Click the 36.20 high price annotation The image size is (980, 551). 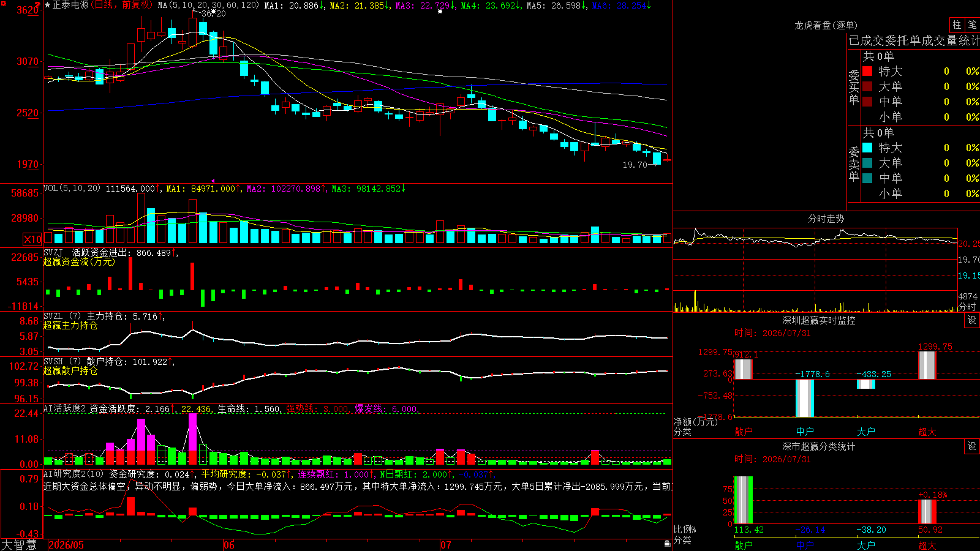coord(213,13)
